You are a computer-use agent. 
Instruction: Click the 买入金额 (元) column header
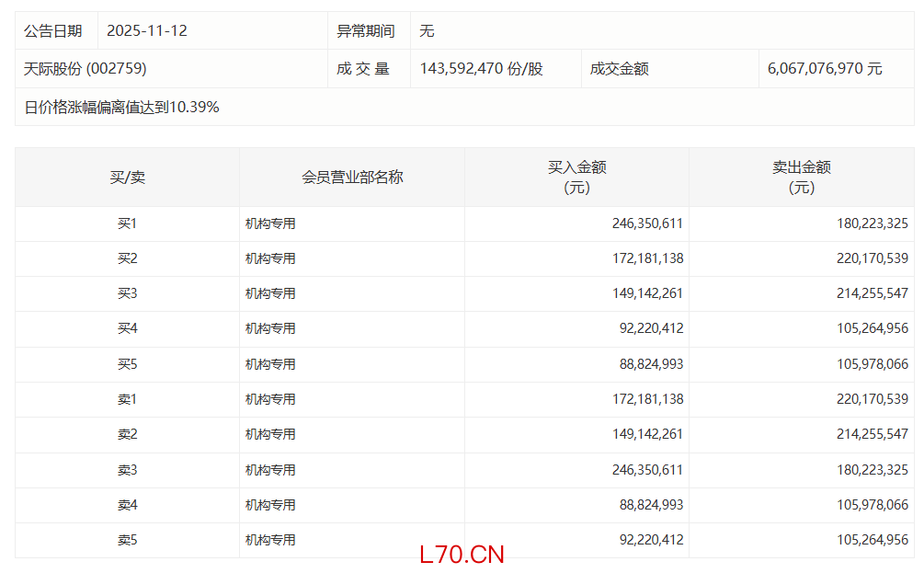[576, 177]
